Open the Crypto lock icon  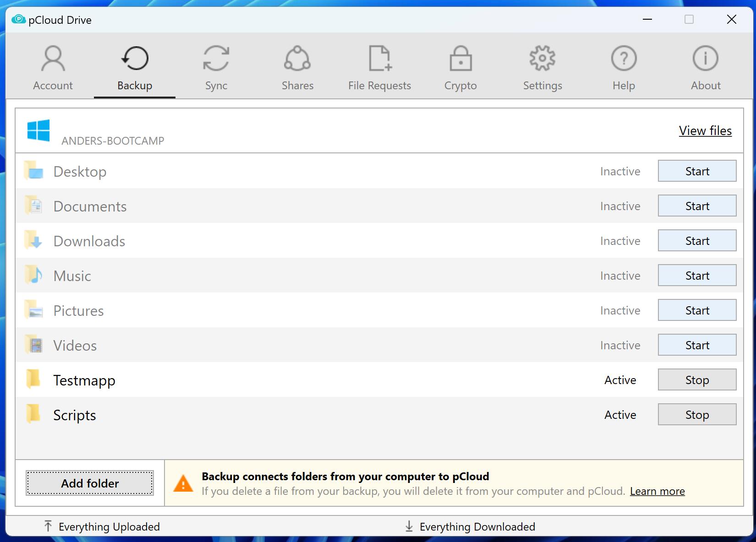460,59
